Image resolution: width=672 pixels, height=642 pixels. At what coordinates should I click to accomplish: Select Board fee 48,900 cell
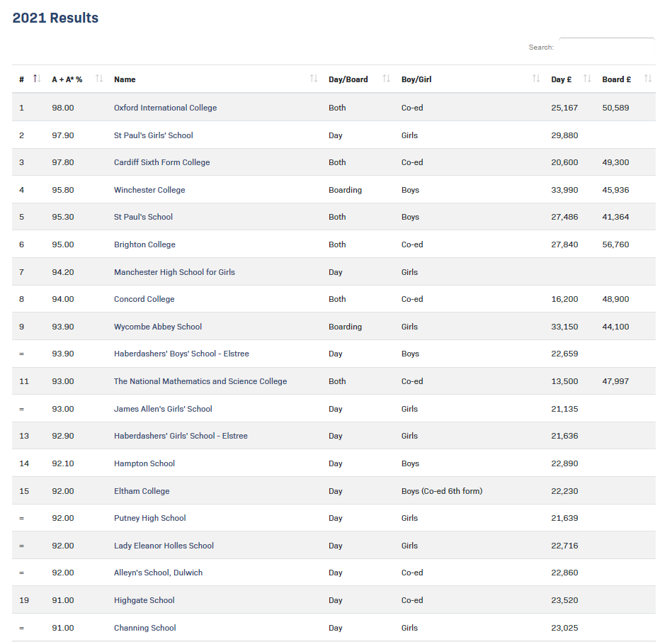click(615, 299)
